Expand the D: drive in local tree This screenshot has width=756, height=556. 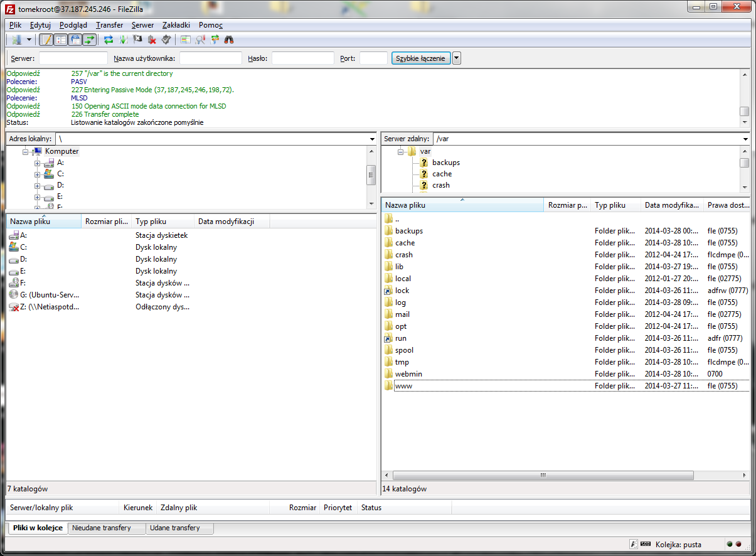(38, 185)
